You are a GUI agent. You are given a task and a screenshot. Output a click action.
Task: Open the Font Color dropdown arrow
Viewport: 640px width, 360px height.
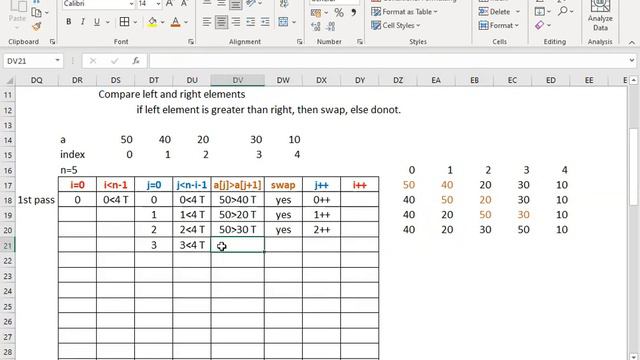click(186, 22)
